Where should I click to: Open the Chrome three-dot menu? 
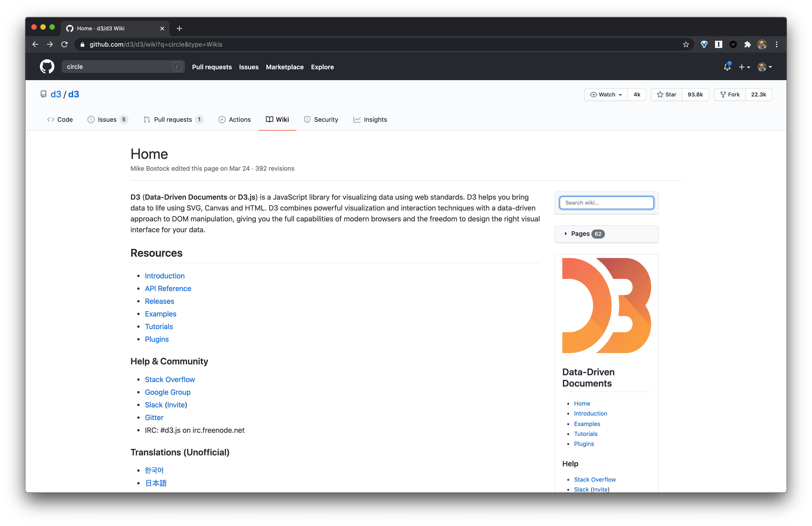click(x=776, y=45)
